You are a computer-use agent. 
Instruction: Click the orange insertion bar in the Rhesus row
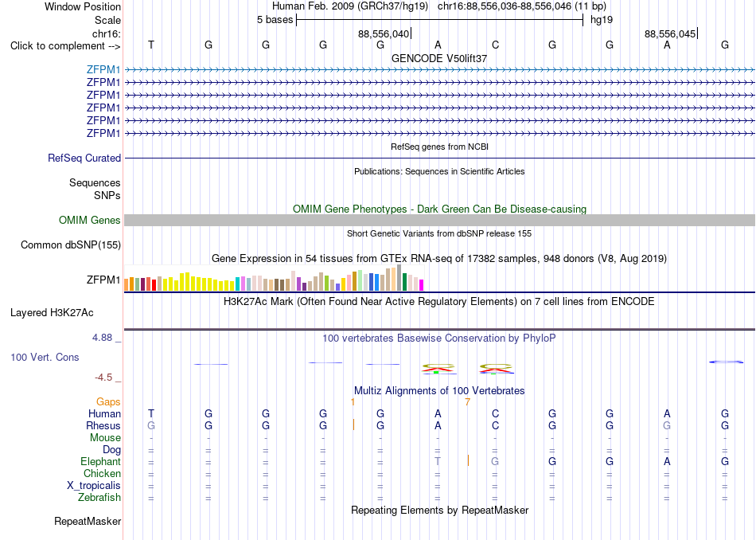[x=353, y=425]
